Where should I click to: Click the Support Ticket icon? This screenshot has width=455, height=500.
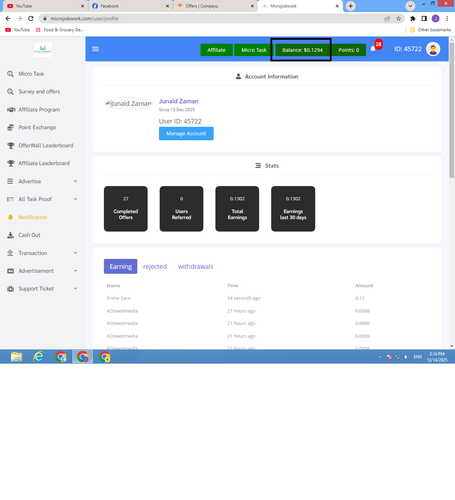click(11, 289)
